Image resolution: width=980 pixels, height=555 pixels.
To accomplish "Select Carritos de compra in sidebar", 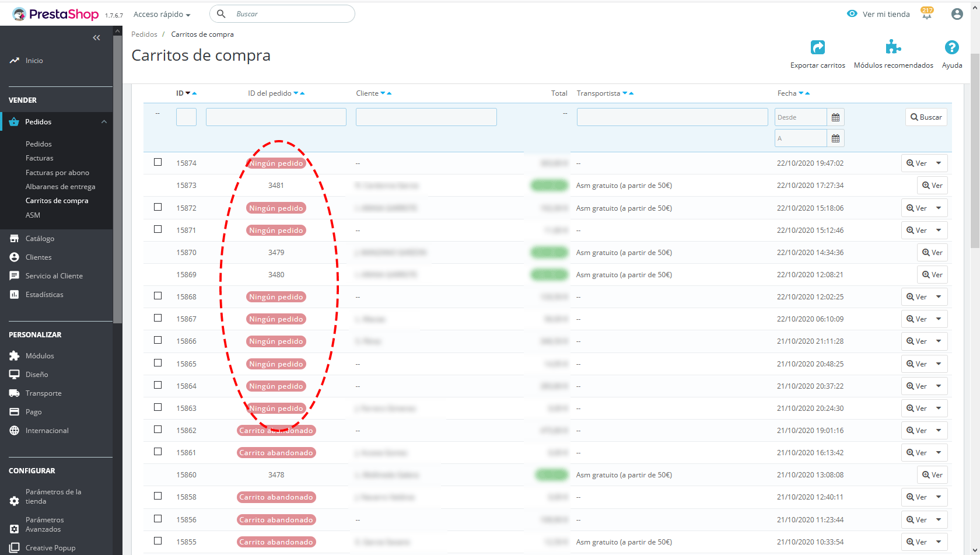I will (x=57, y=201).
